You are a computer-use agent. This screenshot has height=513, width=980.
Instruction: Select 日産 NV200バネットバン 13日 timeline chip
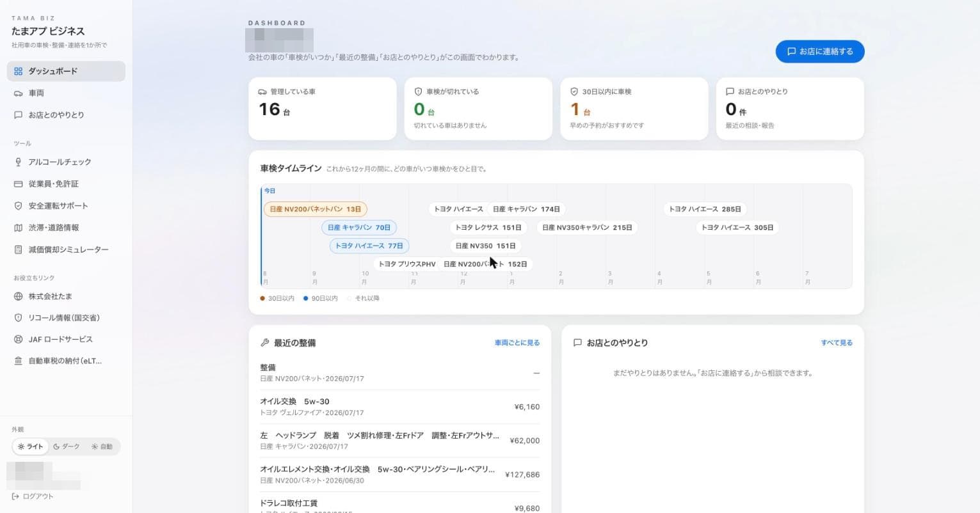tap(316, 209)
